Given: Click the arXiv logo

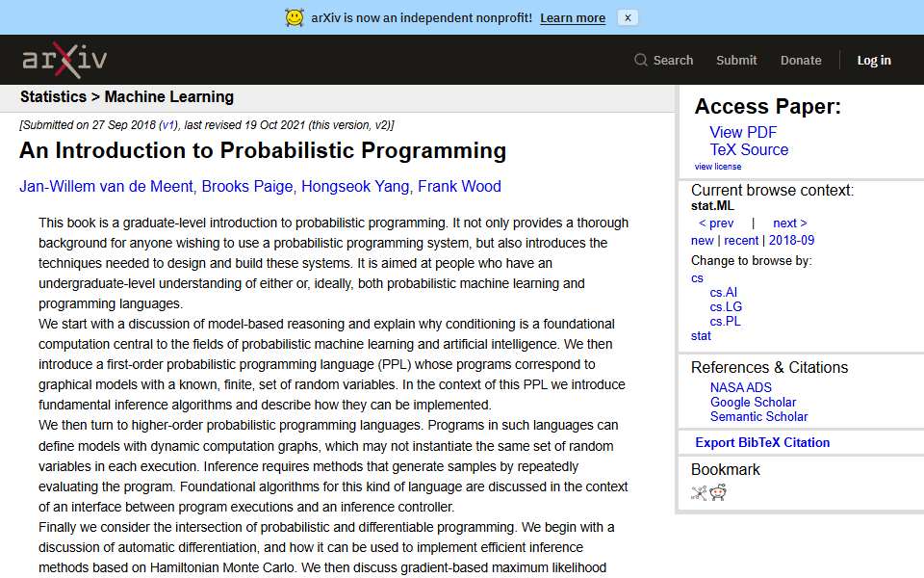Looking at the screenshot, I should click(64, 60).
